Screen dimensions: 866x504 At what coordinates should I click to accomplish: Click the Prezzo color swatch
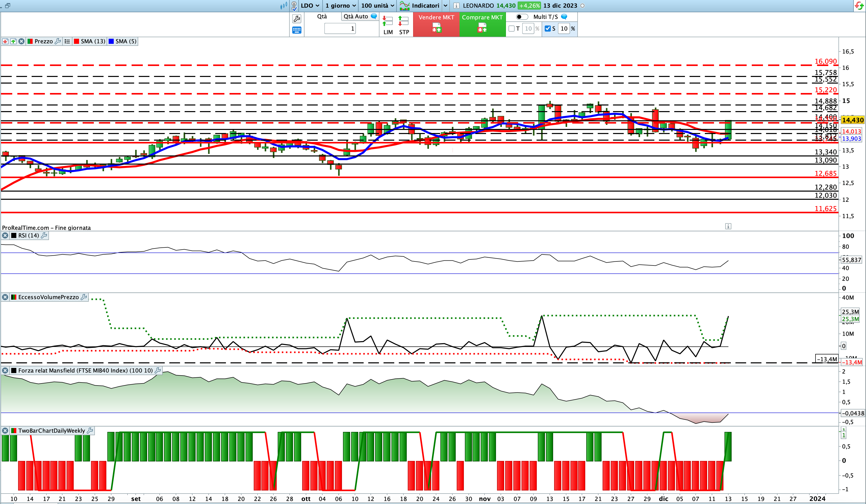point(30,41)
